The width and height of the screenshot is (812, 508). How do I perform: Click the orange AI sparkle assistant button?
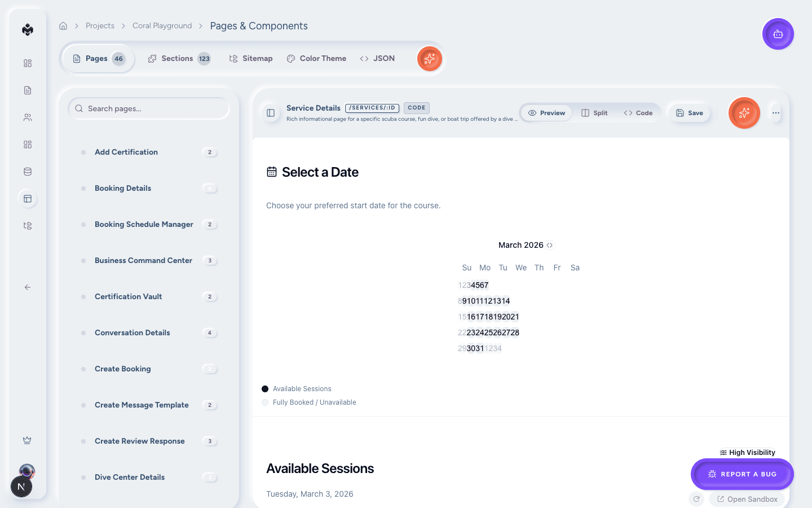click(x=744, y=113)
